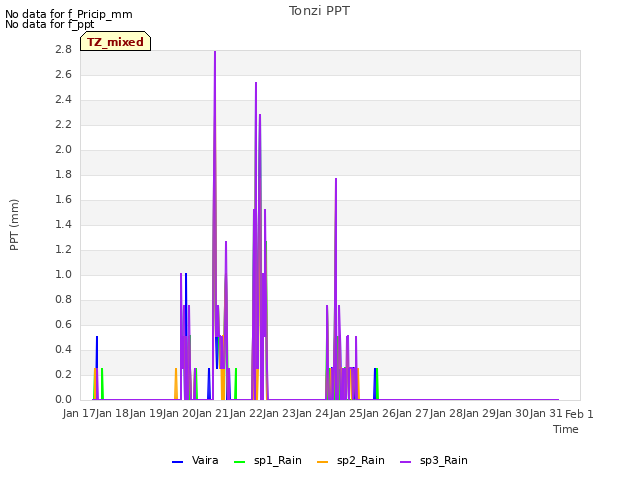640x480 pixels.
Task: Click the 2.0 y-axis tick value
Action: click(x=63, y=150)
